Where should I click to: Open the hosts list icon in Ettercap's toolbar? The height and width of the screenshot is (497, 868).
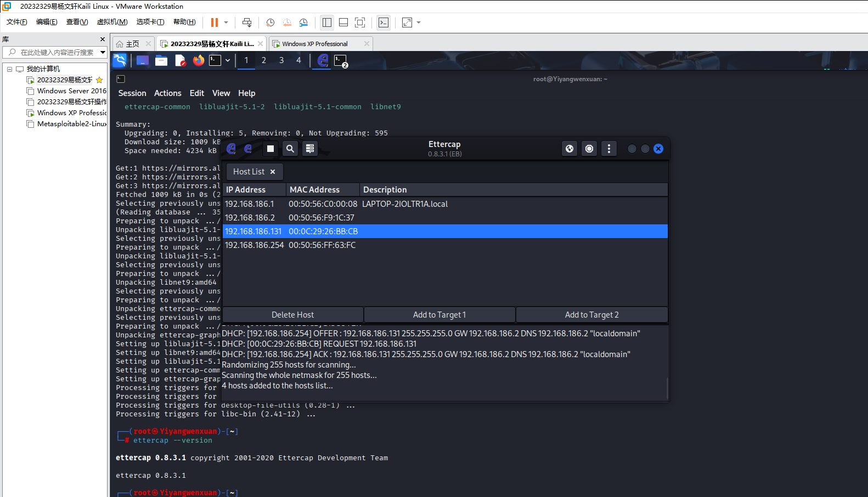310,149
